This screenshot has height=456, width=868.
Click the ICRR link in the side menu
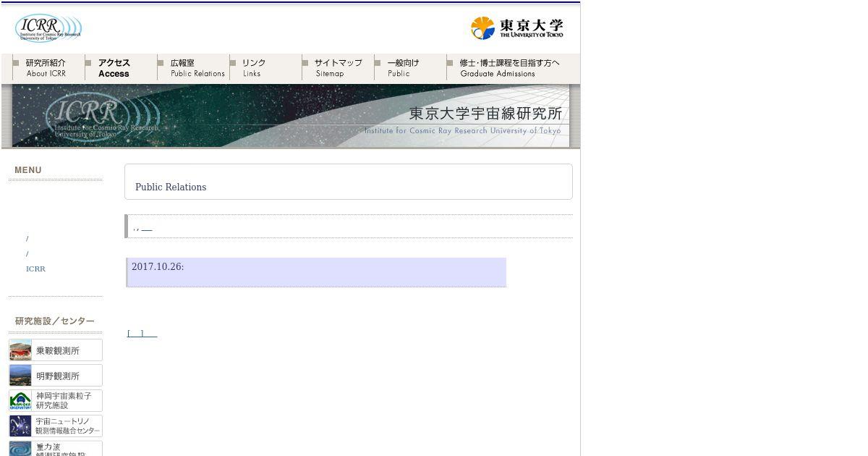coord(35,269)
